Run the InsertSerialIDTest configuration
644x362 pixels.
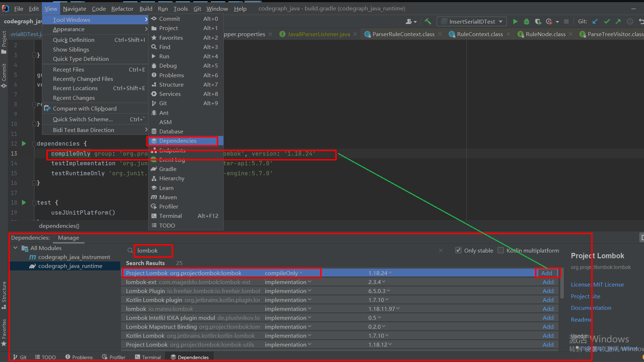pos(515,21)
